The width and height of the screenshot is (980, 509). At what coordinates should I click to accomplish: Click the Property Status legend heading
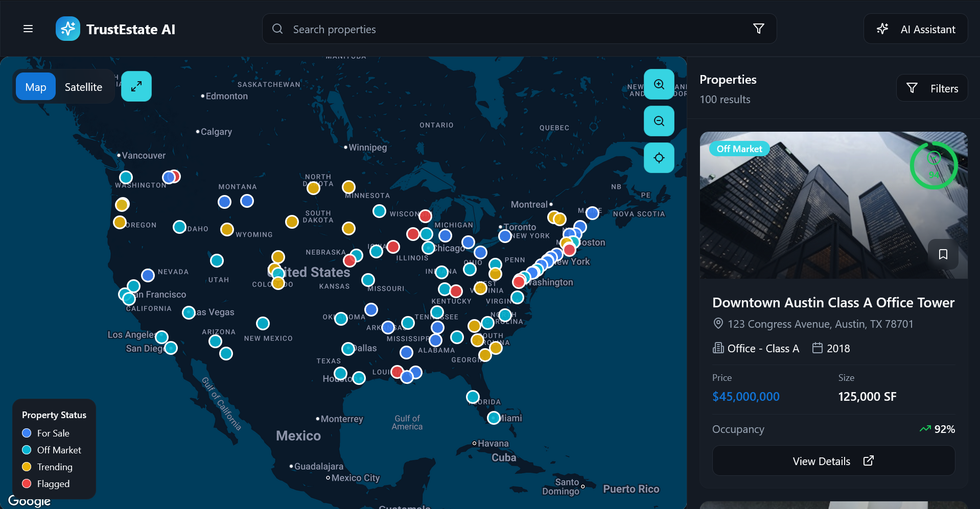pyautogui.click(x=54, y=415)
